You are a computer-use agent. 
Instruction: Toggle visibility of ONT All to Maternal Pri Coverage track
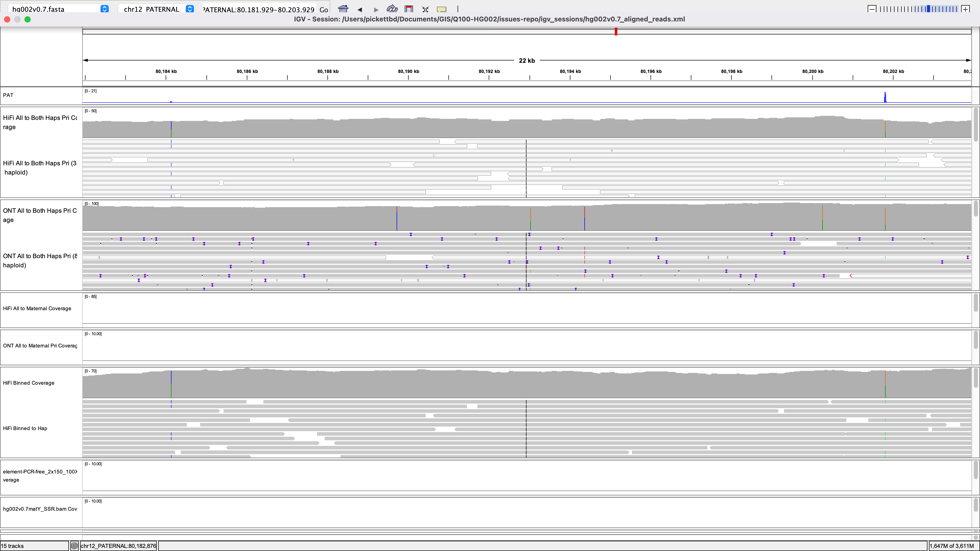point(40,346)
